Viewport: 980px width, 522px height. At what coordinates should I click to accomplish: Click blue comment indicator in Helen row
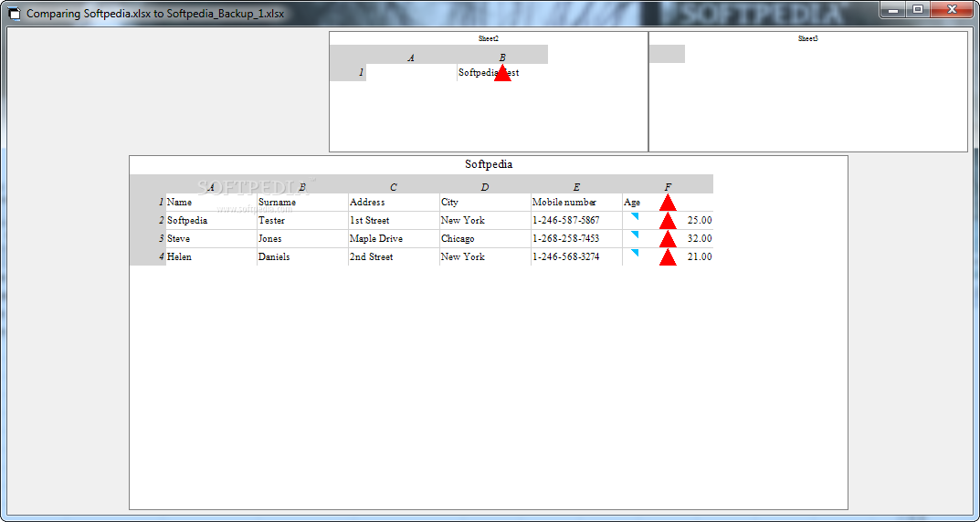tap(635, 252)
